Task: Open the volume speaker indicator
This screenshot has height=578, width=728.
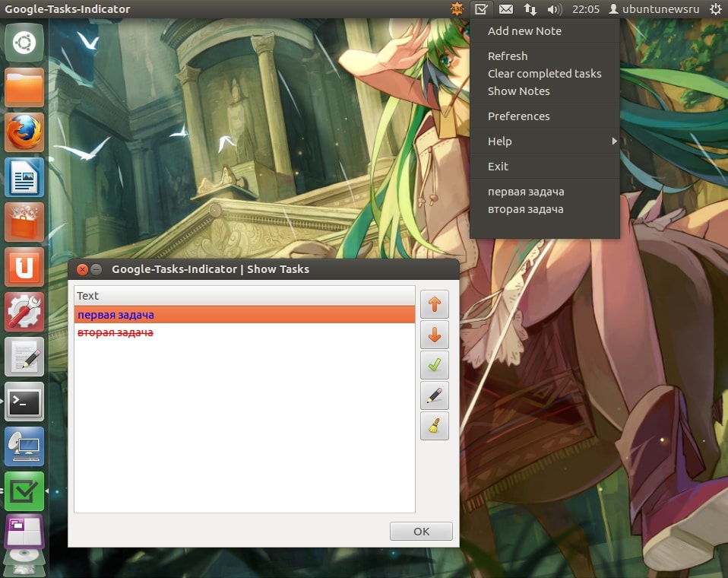Action: (554, 9)
